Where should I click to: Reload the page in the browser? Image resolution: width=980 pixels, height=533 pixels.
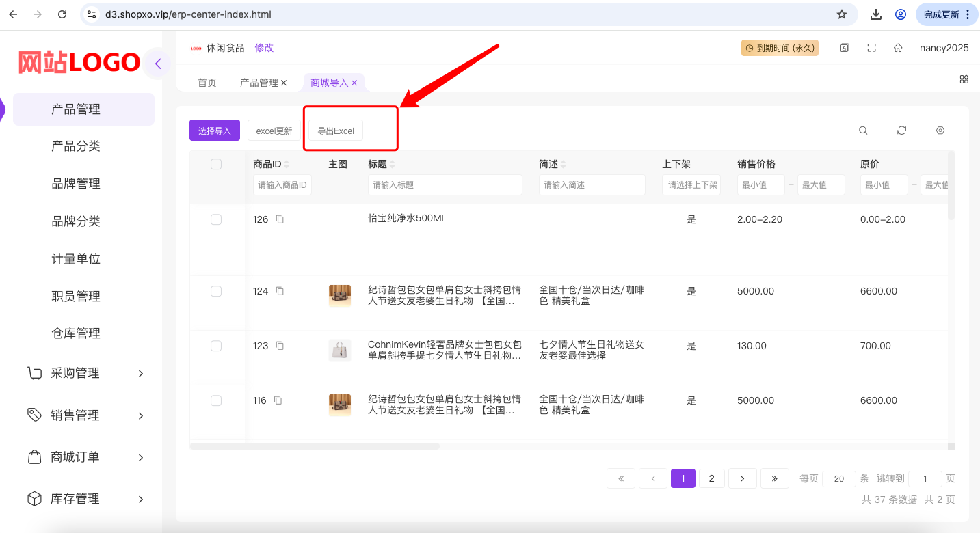point(62,14)
